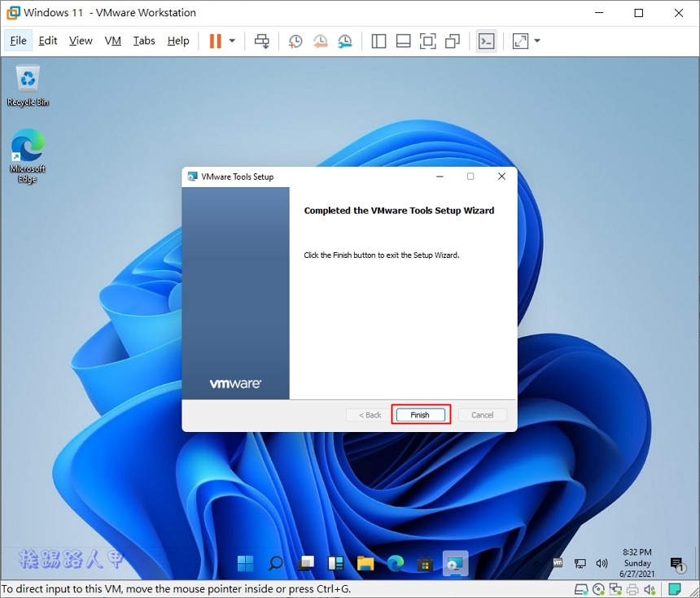
Task: Take a snapshot of the VM
Action: [x=295, y=41]
